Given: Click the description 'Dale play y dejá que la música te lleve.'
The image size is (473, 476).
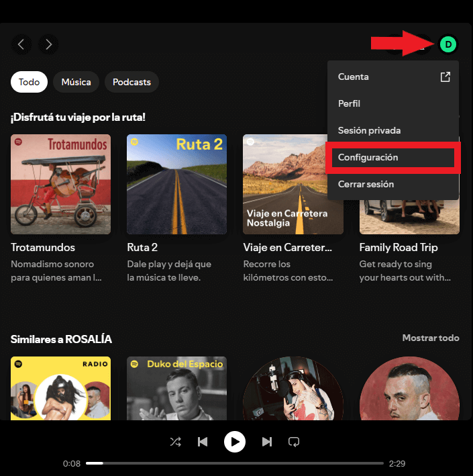Looking at the screenshot, I should (169, 271).
